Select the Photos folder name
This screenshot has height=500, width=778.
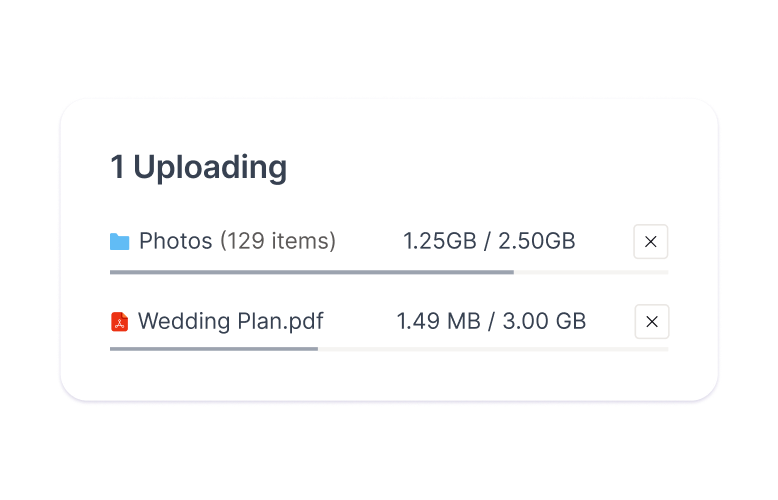point(175,241)
